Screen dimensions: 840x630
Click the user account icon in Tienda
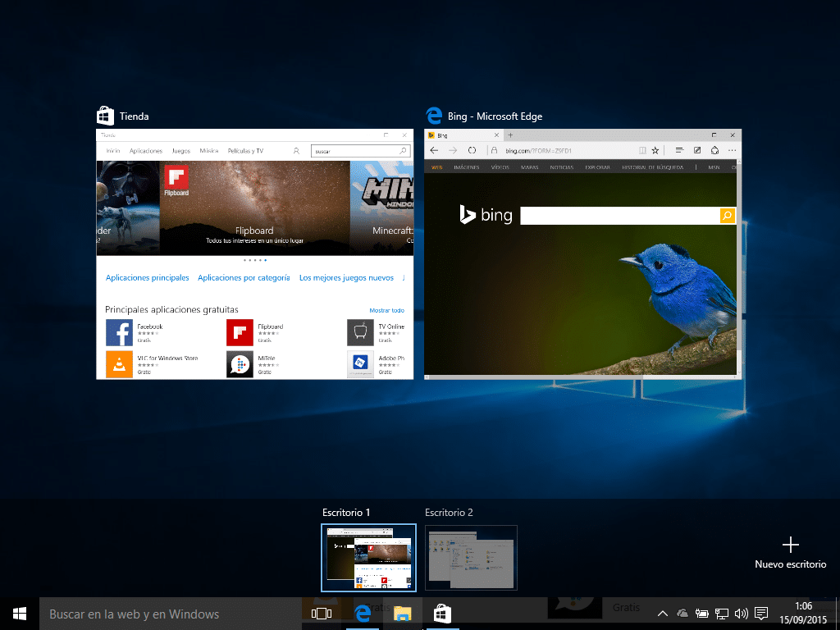[296, 151]
